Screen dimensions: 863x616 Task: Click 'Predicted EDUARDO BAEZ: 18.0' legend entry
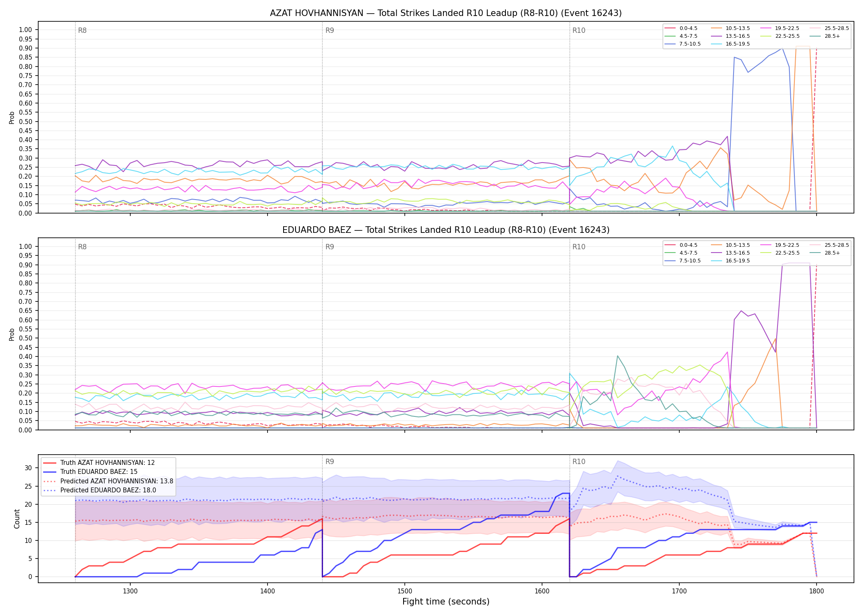(99, 490)
